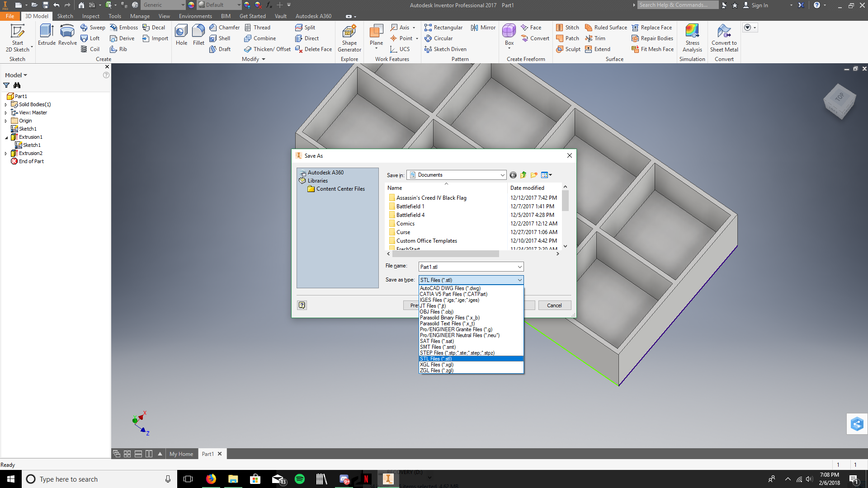
Task: Select the Shell tool
Action: [x=220, y=38]
